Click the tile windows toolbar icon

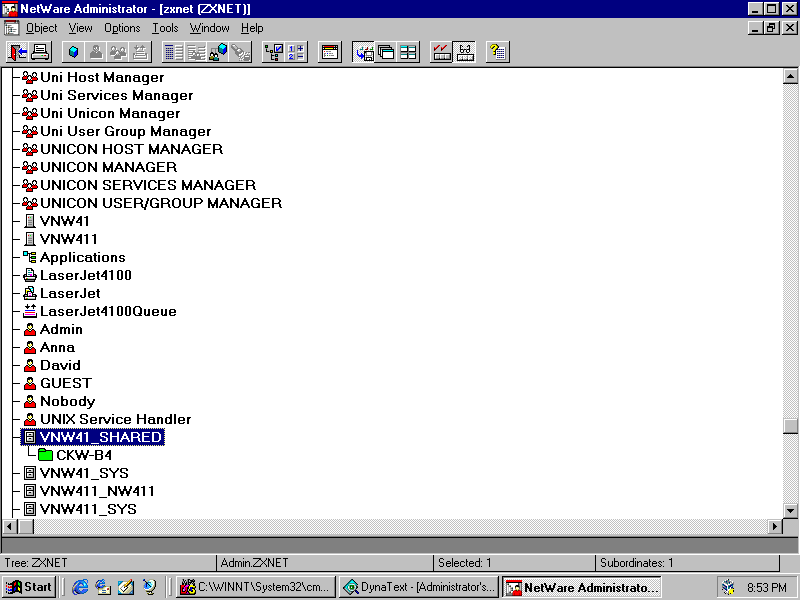point(408,52)
